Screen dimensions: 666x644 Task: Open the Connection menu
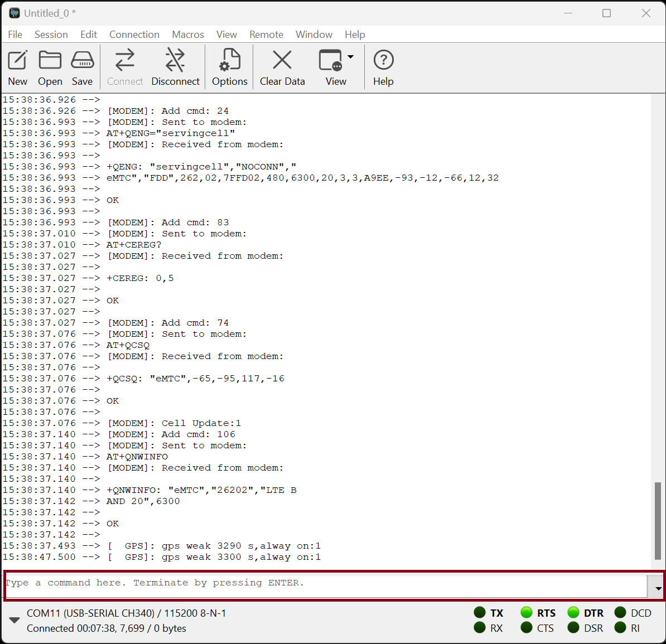tap(134, 35)
